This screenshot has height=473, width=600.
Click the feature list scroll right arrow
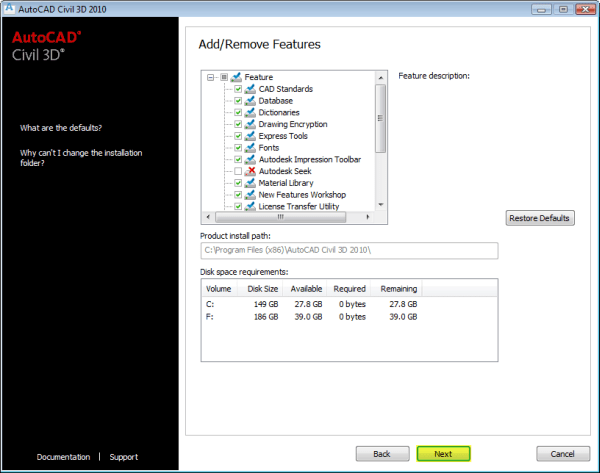pos(368,217)
